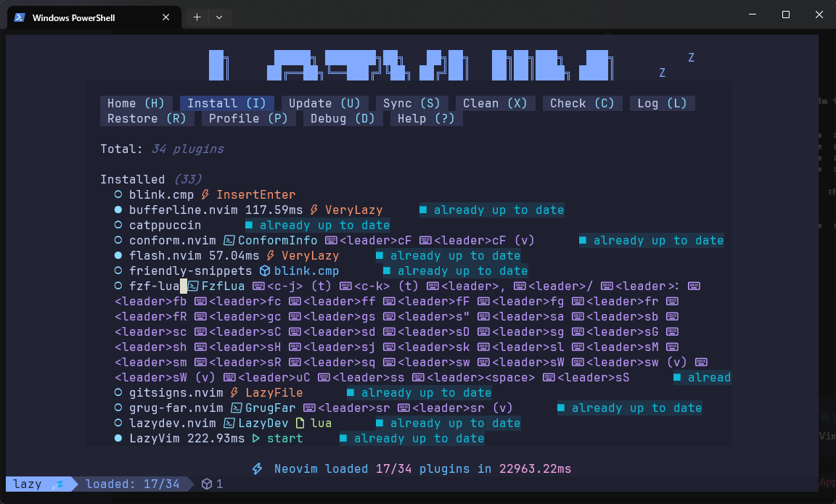This screenshot has width=836, height=504.
Task: Click the loaded: 17/34 statusline segment
Action: [132, 484]
